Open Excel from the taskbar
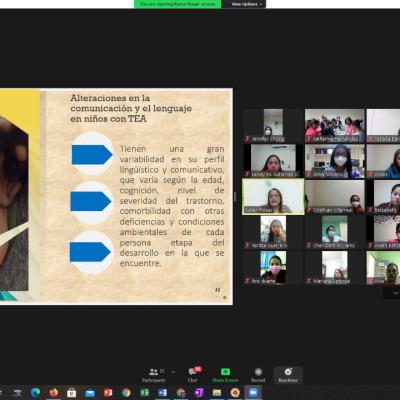Viewport: 400px width, 400px height. tap(144, 392)
